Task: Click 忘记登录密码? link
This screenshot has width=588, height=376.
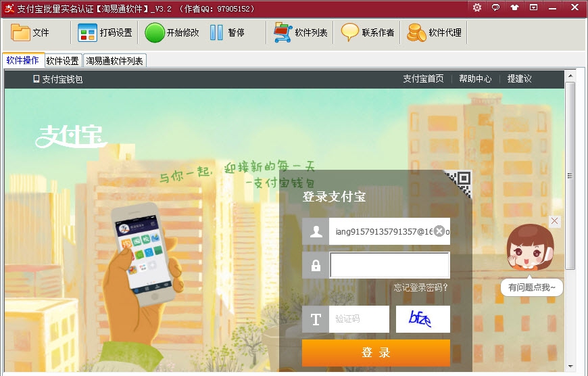Action: pyautogui.click(x=421, y=288)
